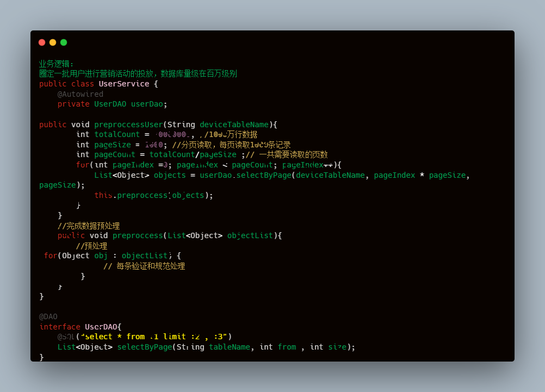Click the 'tableName' parameter in selectByPage declaration
545x392 pixels.
[230, 347]
